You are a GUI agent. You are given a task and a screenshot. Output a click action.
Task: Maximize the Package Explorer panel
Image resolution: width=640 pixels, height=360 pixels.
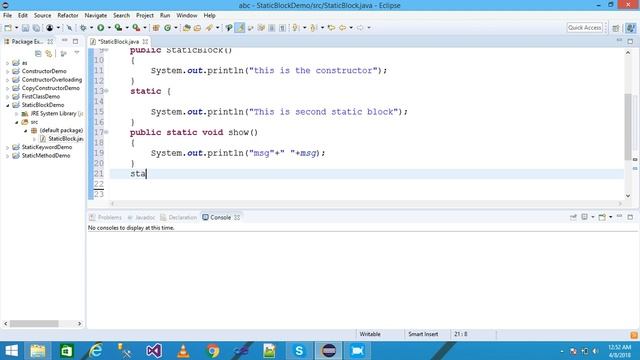click(76, 41)
